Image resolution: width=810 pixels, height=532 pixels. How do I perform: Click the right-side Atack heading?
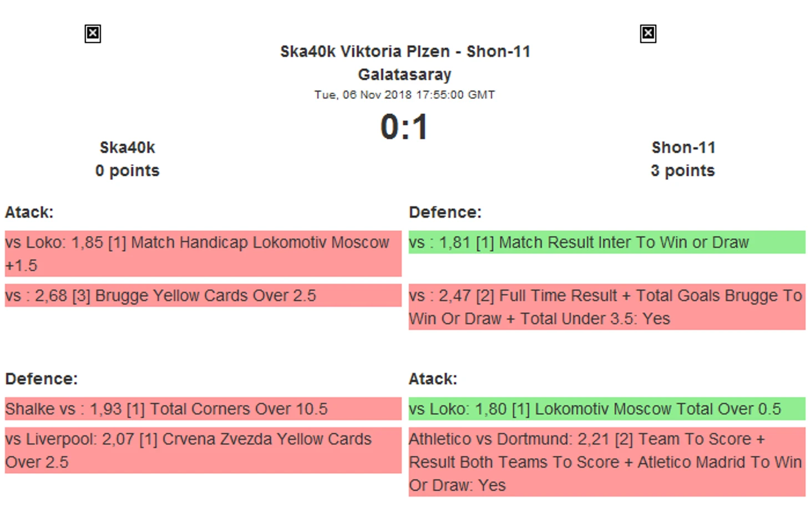coord(433,379)
